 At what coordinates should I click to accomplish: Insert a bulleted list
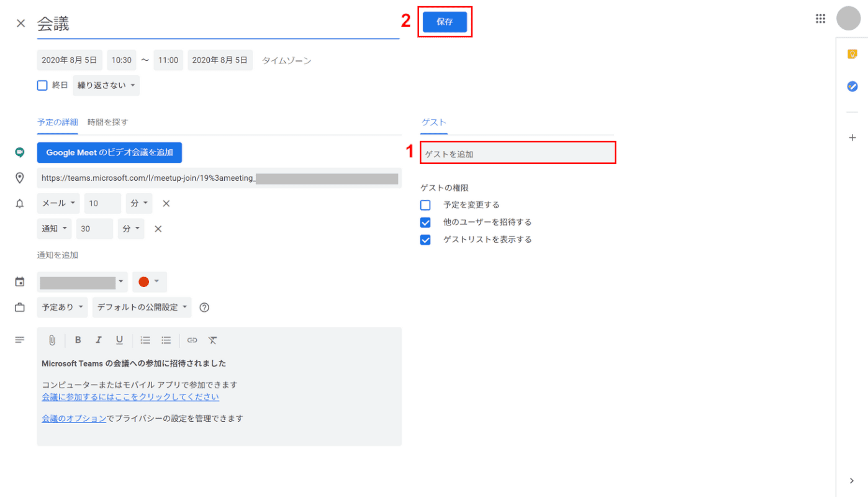click(x=166, y=340)
